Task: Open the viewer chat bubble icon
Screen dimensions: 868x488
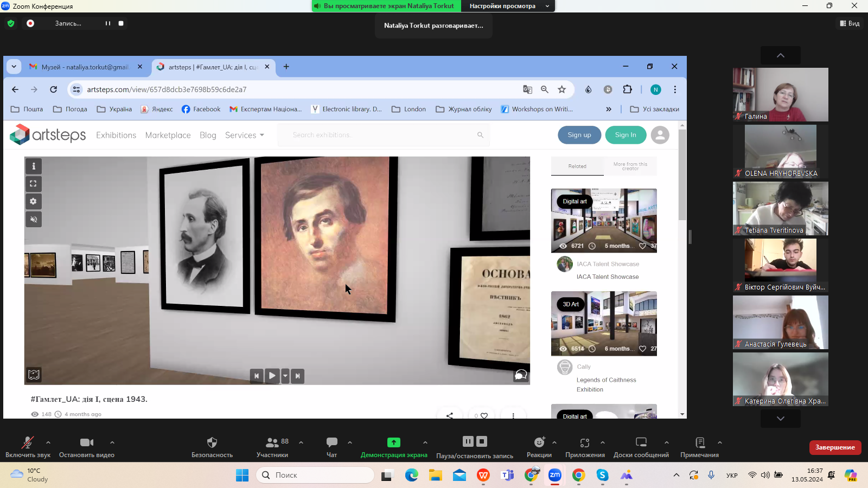Action: pos(520,375)
